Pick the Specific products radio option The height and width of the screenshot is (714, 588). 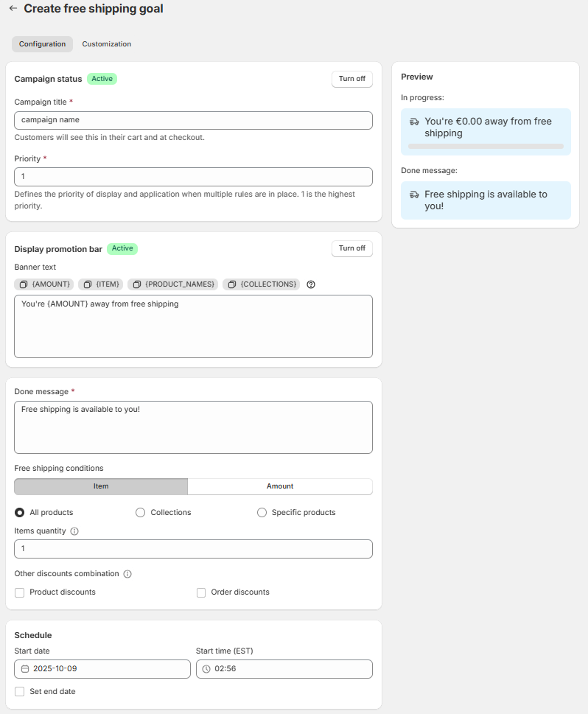[x=262, y=513]
